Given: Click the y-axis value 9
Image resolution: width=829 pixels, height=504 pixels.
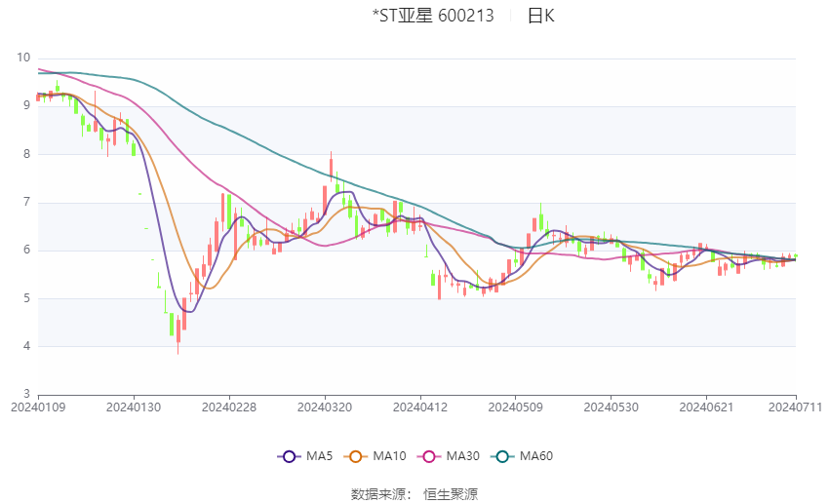Looking at the screenshot, I should coord(27,105).
